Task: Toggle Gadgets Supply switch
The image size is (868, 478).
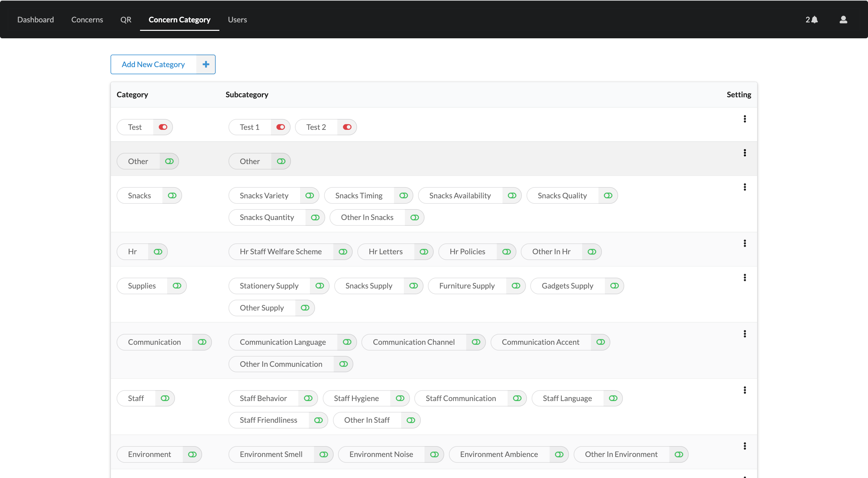Action: pos(615,286)
